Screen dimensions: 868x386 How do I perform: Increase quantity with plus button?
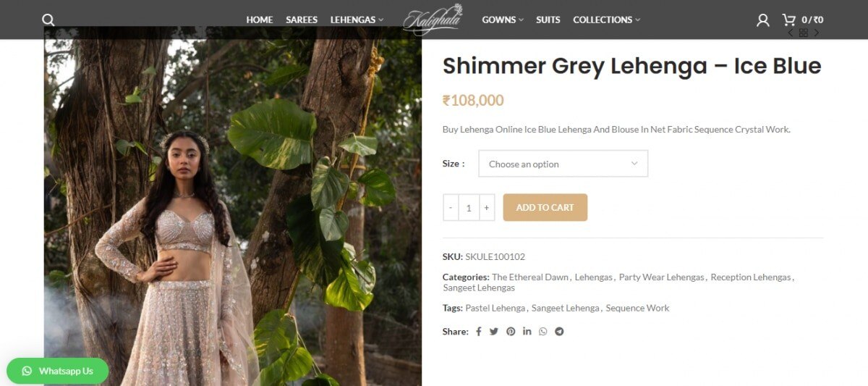pos(487,208)
